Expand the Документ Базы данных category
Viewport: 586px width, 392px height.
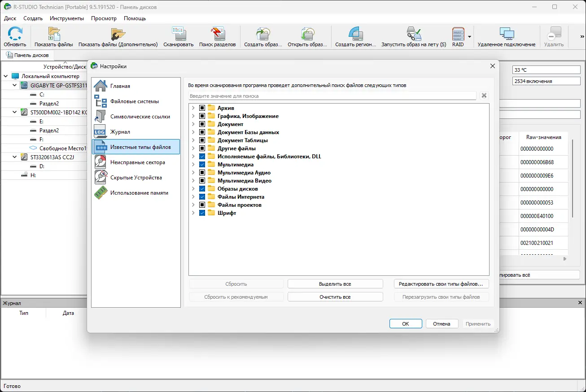tap(192, 132)
